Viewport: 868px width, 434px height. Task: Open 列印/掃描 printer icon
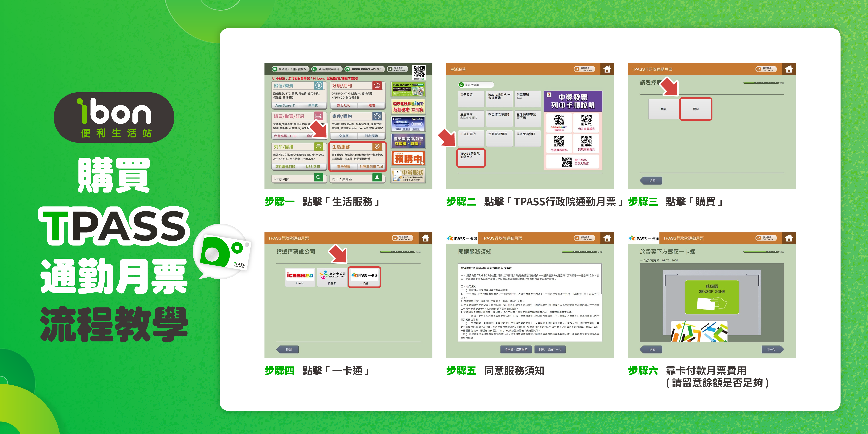point(318,147)
